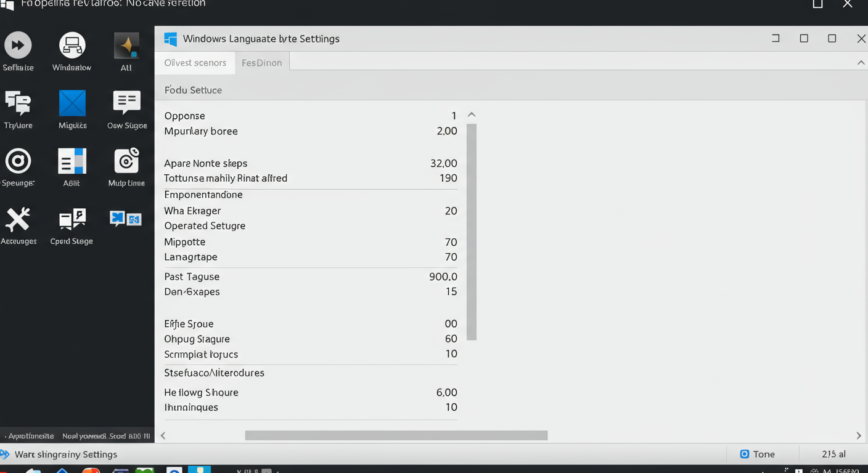Switch to the FesDinon tab
868x473 pixels.
(261, 63)
